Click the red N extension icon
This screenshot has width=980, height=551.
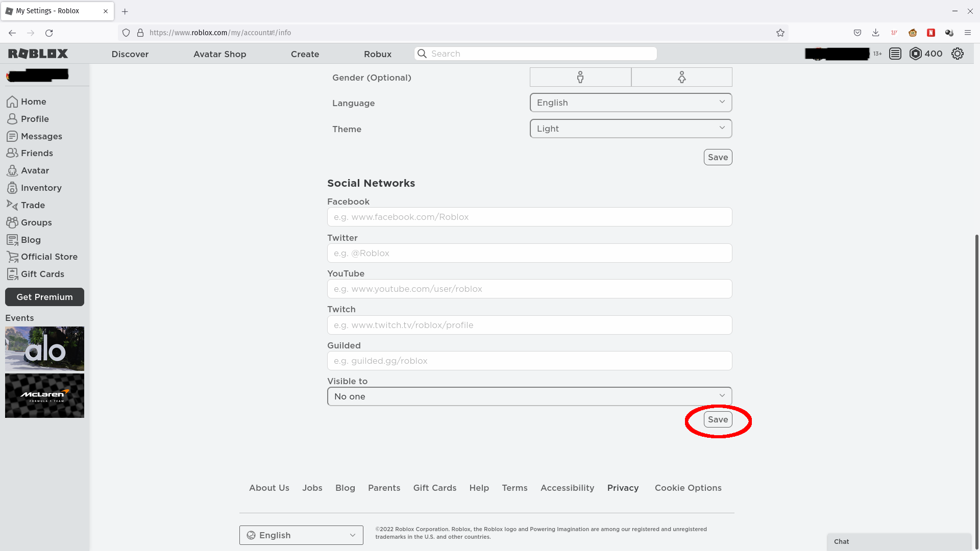[x=931, y=33]
